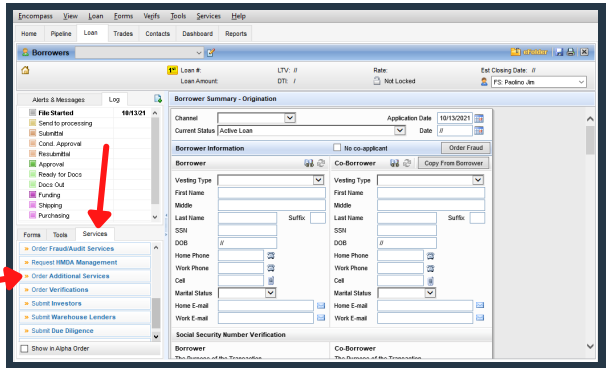This screenshot has height=374, width=610.
Task: Click the house icon below Borrowers
Action: tap(25, 70)
